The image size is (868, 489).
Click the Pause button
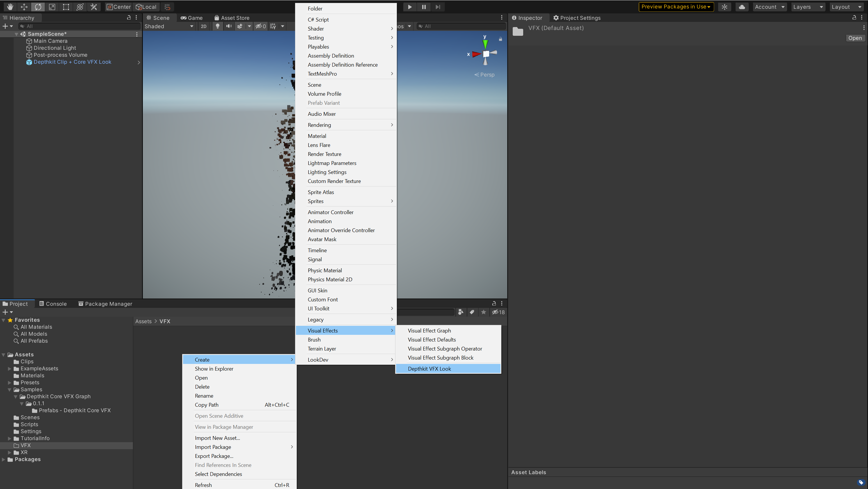[x=424, y=7]
